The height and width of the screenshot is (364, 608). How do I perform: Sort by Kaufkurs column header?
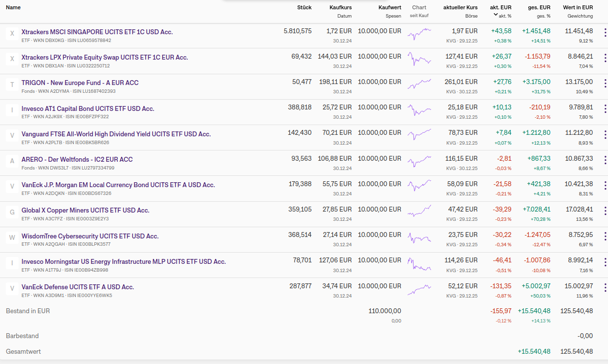(340, 7)
